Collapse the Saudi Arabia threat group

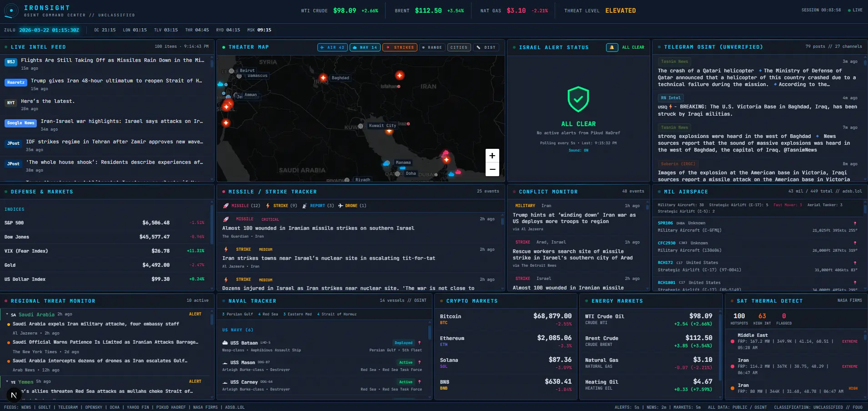(x=7, y=315)
